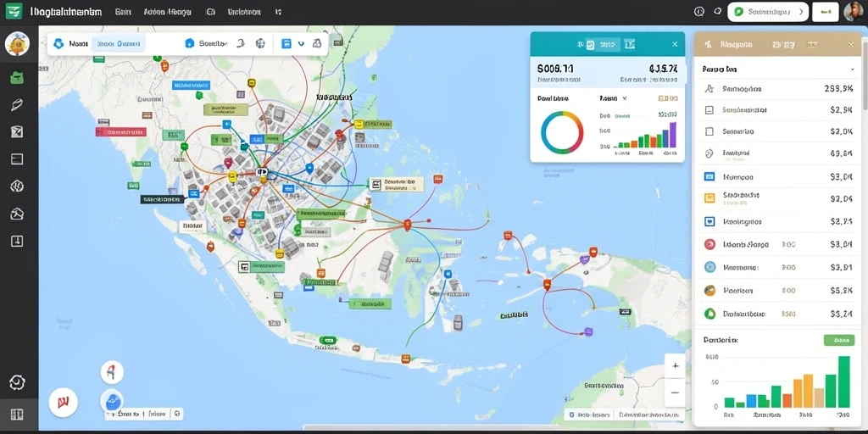Click the blue home icon in map toolbar

point(189,43)
